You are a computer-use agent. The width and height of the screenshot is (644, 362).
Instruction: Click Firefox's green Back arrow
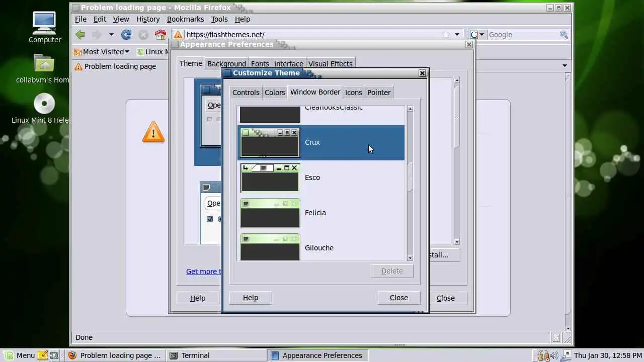(x=80, y=35)
